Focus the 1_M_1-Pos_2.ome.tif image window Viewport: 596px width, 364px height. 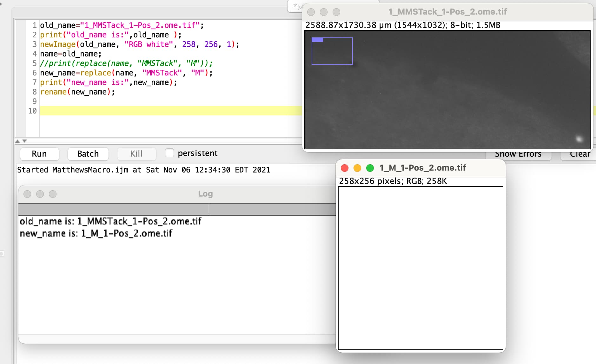422,168
